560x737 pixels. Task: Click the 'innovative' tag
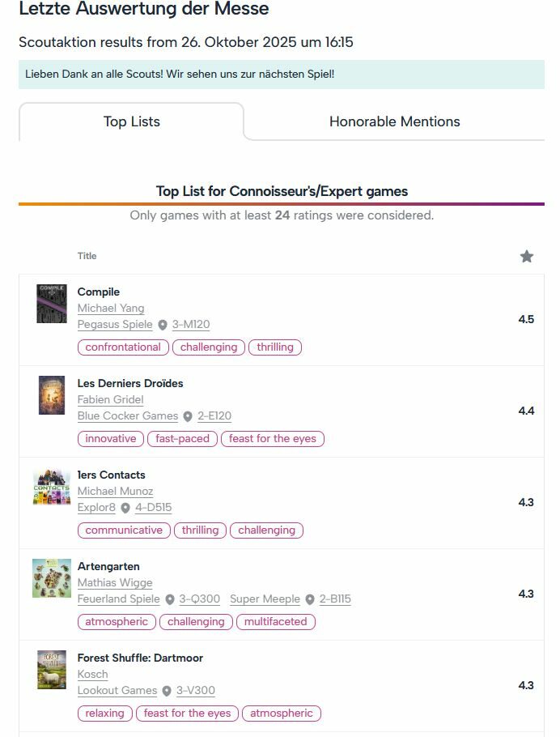pos(111,439)
